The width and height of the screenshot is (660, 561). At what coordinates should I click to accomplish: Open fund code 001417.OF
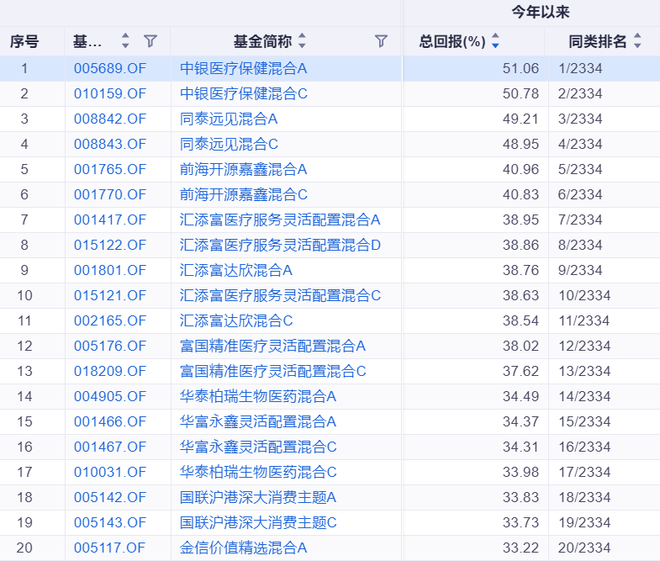point(110,219)
